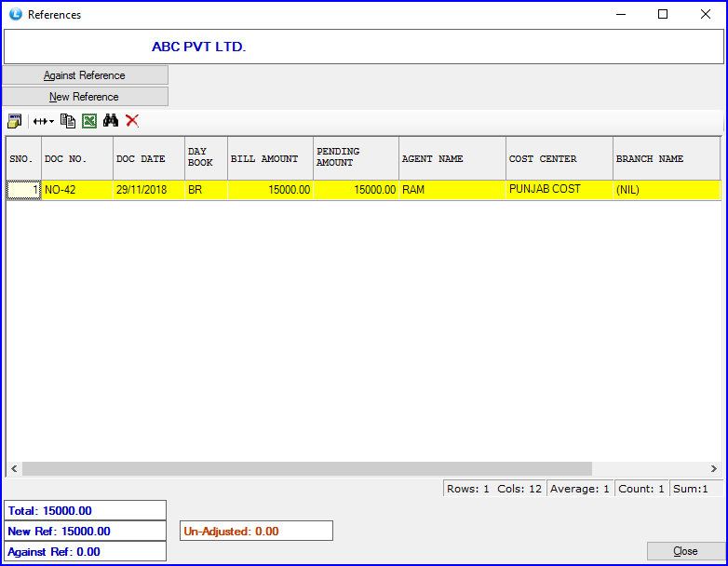Image resolution: width=728 pixels, height=566 pixels.
Task: Click the New Ref: 15000.00 field
Action: tap(85, 532)
